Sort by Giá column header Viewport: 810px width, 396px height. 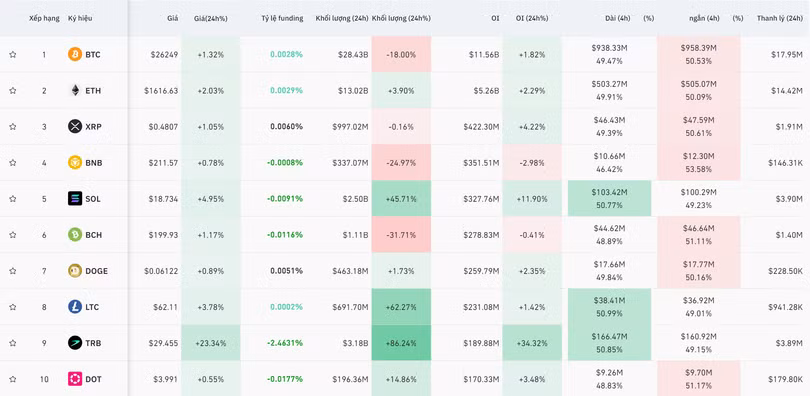point(173,18)
